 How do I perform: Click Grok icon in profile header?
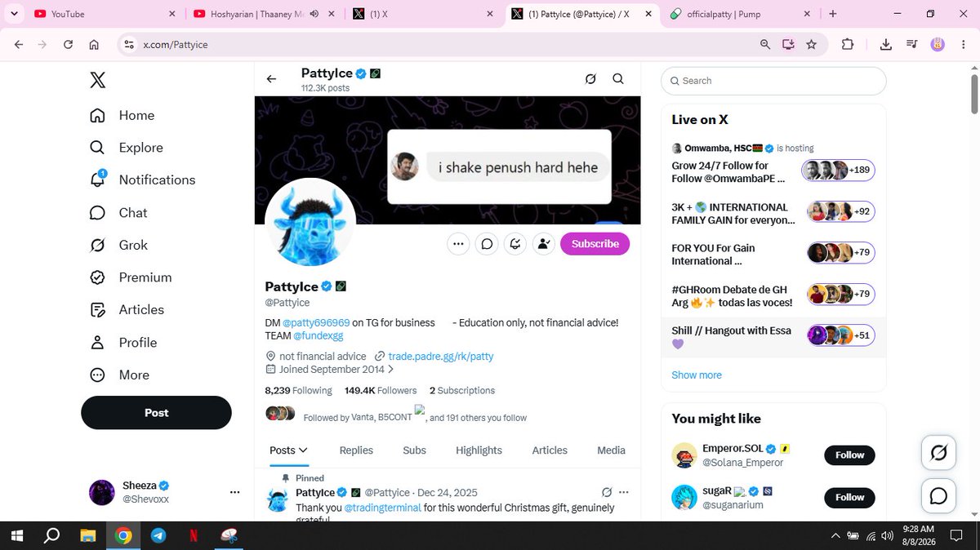coord(590,79)
